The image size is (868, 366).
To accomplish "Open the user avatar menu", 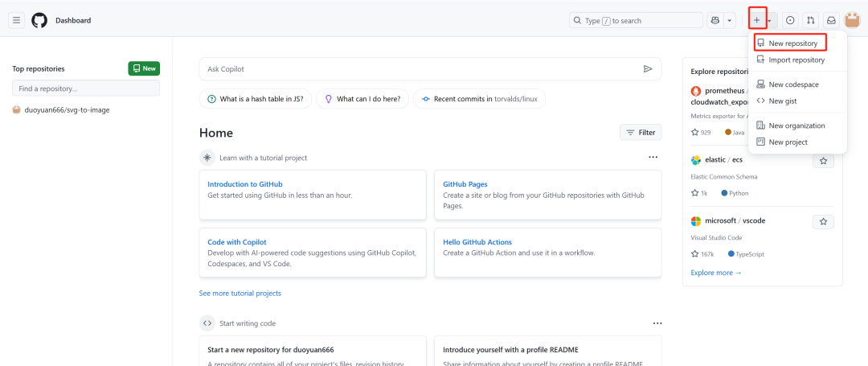I will (853, 20).
